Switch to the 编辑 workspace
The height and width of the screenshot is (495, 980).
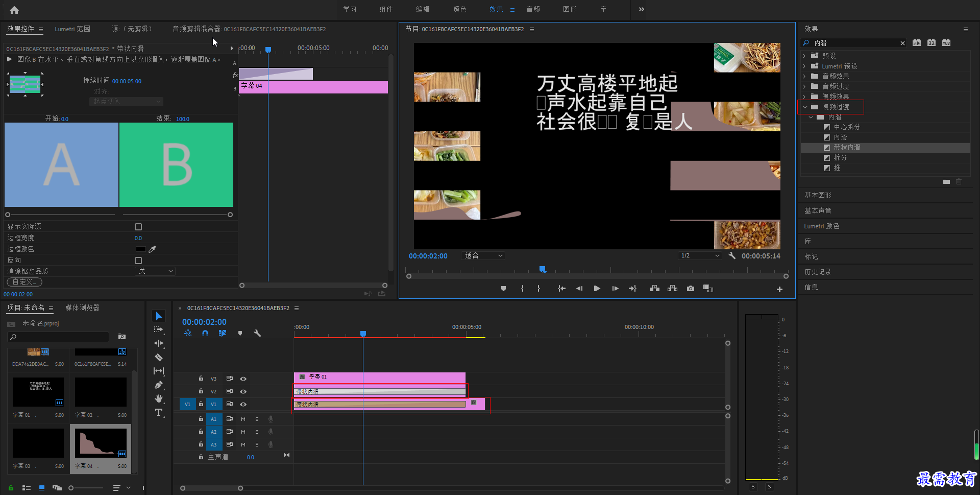(423, 9)
